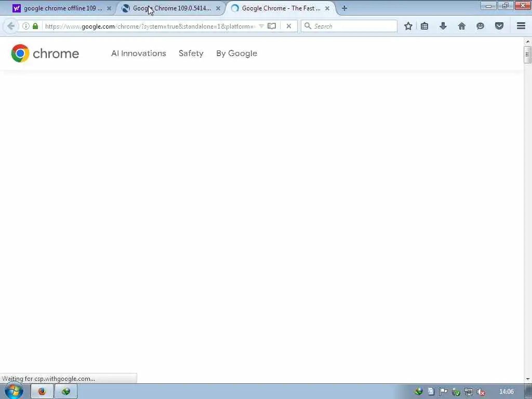This screenshot has height=399, width=532.
Task: Click the taskbar clock showing 14:06
Action: (506, 392)
